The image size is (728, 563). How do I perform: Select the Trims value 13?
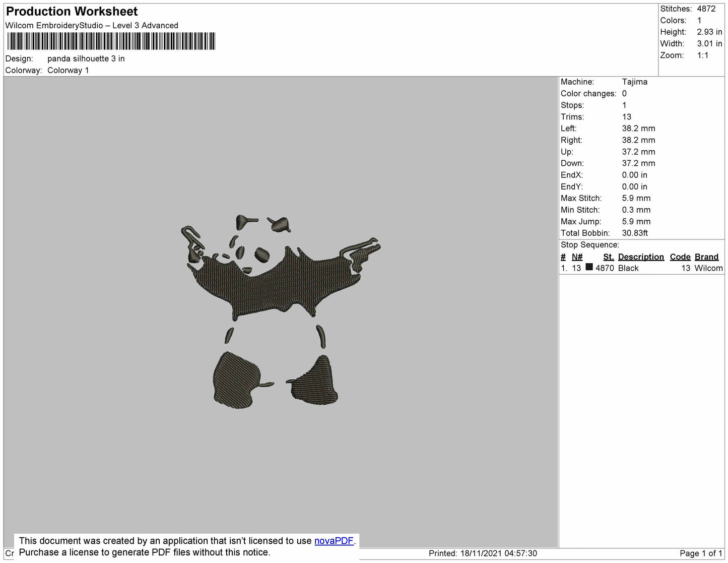[x=627, y=116]
